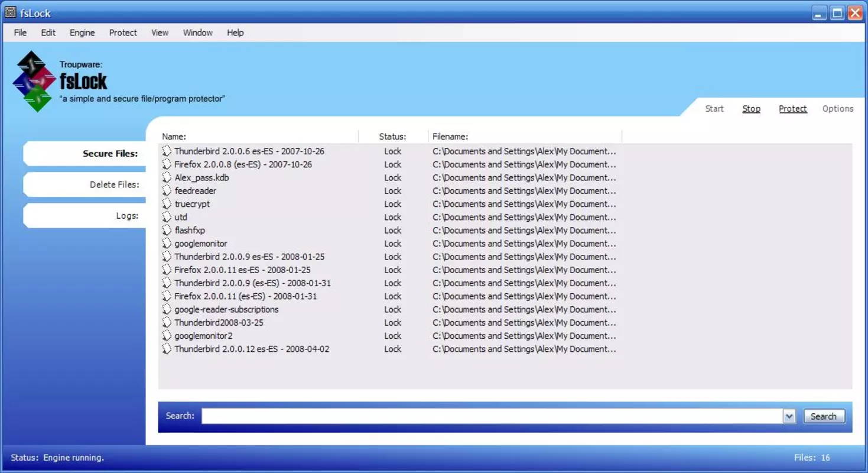Click filename path of Alex_pass.kdb row
The height and width of the screenshot is (473, 868).
[524, 177]
